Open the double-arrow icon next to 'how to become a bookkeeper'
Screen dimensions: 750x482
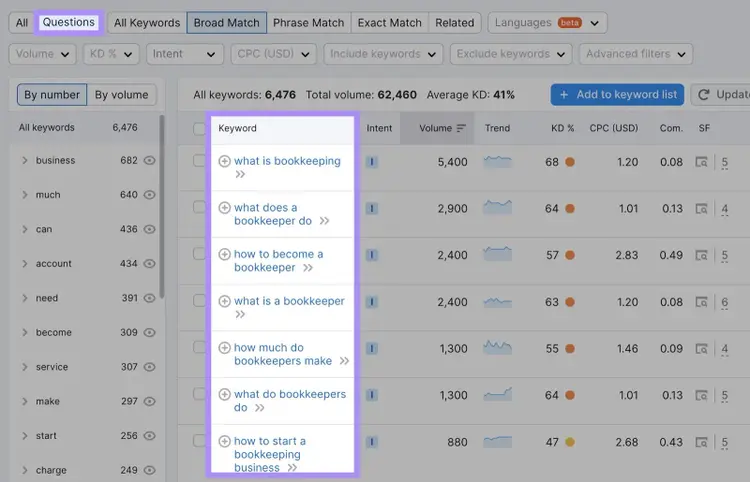(308, 268)
